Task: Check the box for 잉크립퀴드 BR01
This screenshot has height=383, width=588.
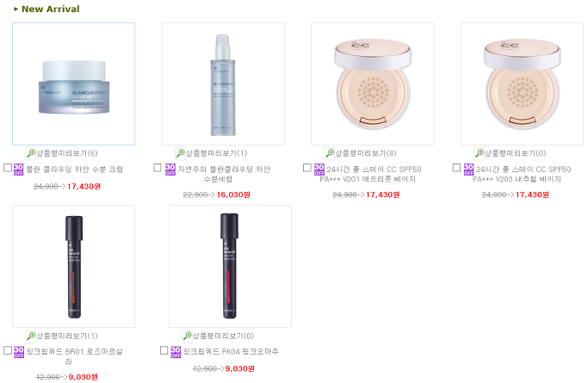Action: click(8, 350)
